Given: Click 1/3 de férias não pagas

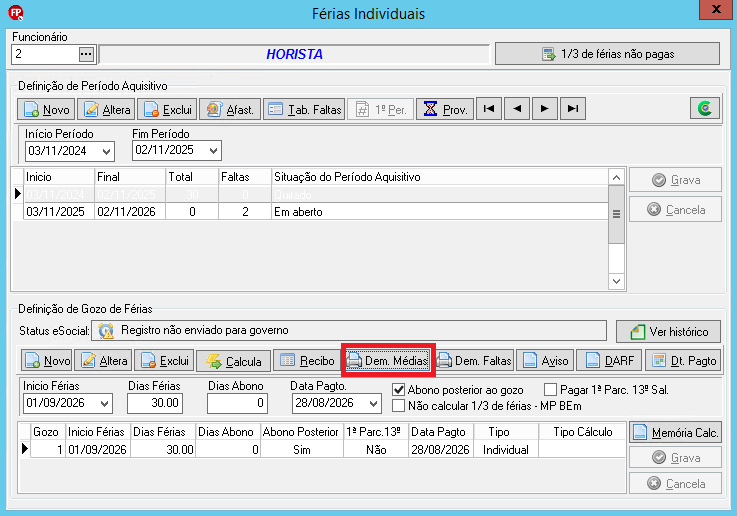Looking at the screenshot, I should [607, 54].
